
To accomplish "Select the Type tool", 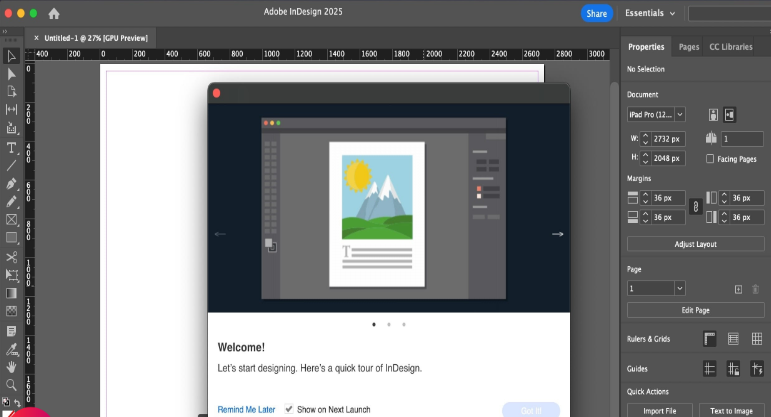I will [12, 147].
